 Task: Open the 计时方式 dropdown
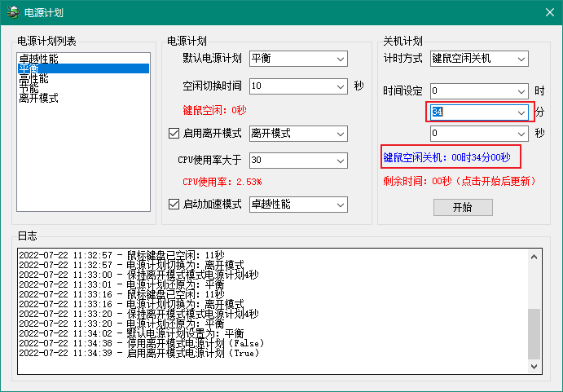(x=479, y=59)
